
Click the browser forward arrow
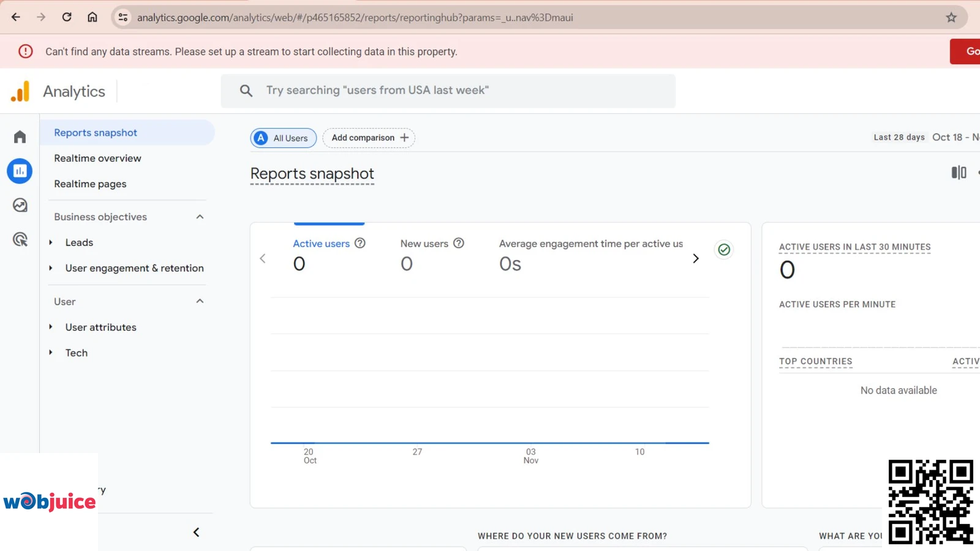(x=41, y=17)
